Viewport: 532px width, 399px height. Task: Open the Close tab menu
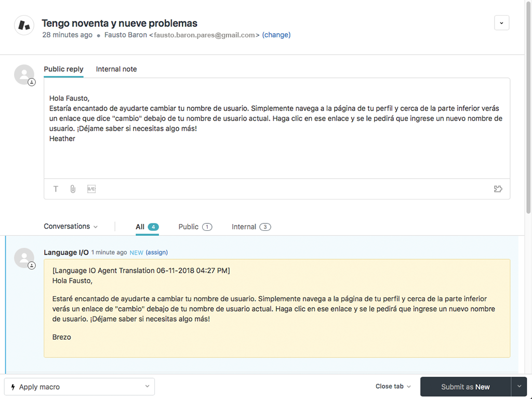tap(393, 387)
